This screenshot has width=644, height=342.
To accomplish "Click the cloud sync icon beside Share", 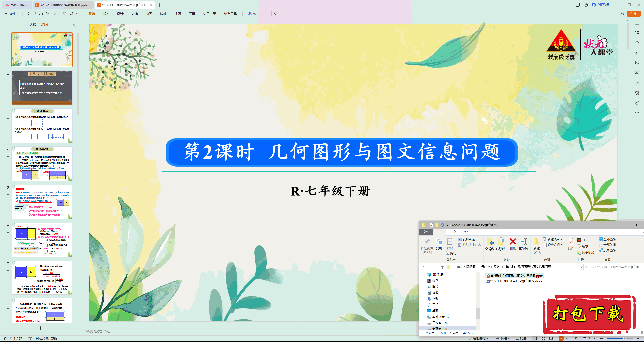I will coord(622,14).
